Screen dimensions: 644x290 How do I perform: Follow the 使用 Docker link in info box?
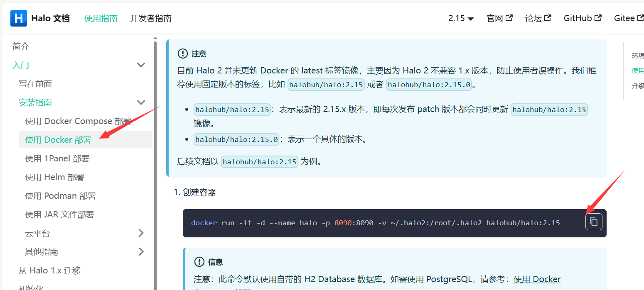(537, 279)
